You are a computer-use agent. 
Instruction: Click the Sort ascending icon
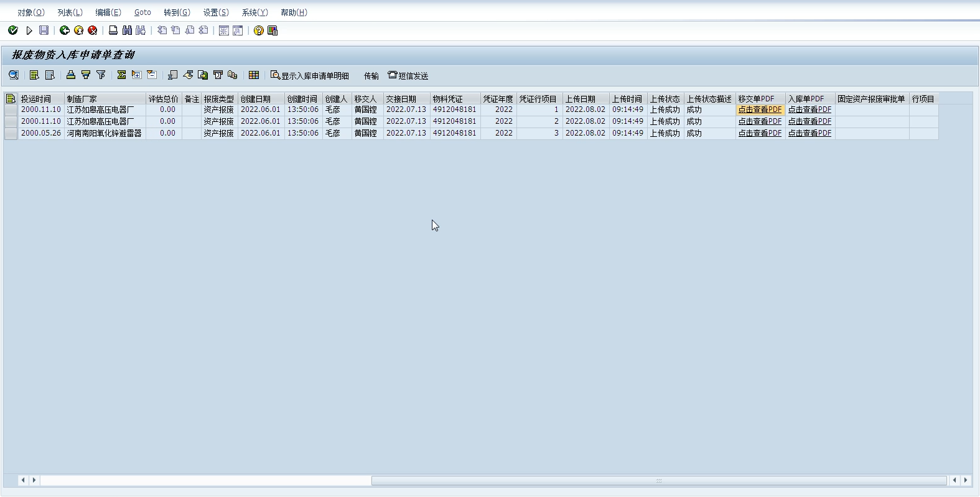pos(71,75)
